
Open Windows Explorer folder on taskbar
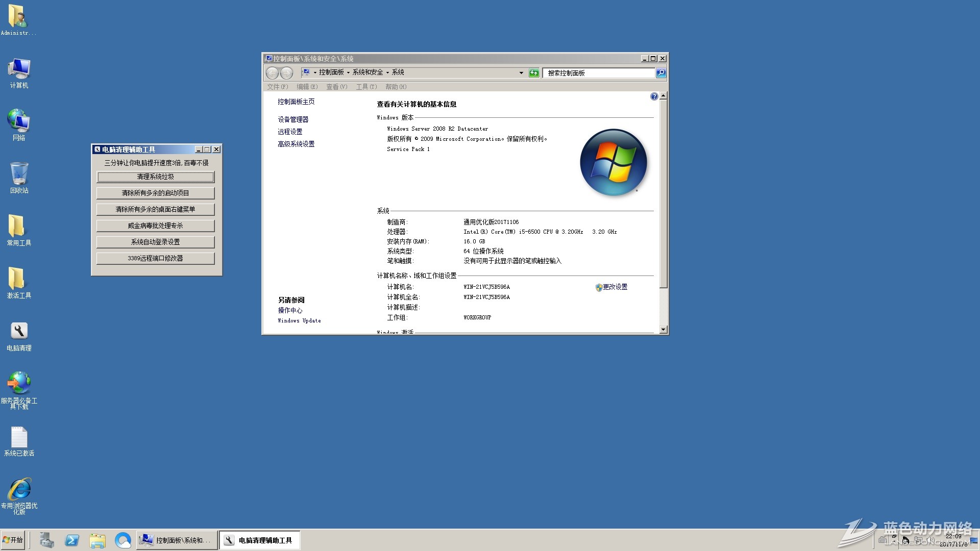click(97, 540)
